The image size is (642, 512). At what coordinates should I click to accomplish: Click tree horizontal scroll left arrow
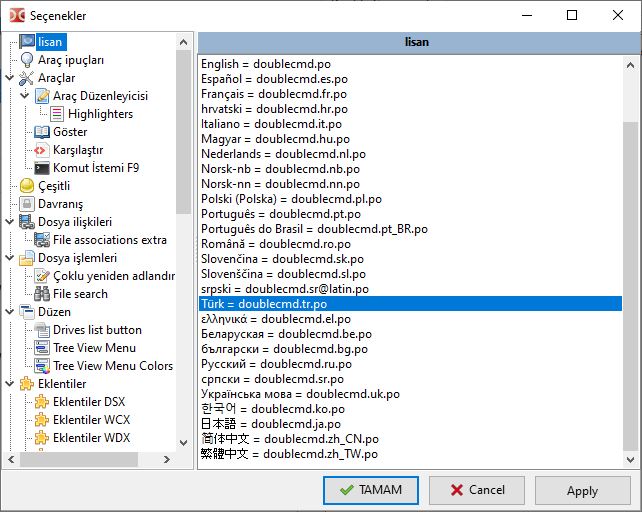(11, 460)
